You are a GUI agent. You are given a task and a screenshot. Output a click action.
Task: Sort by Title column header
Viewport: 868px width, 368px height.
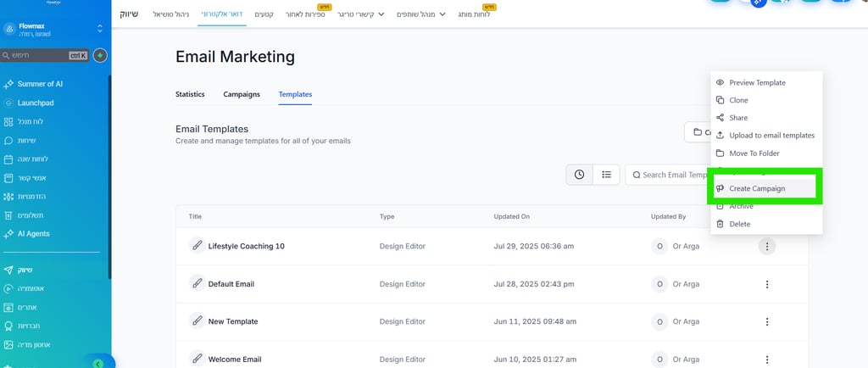coord(195,216)
